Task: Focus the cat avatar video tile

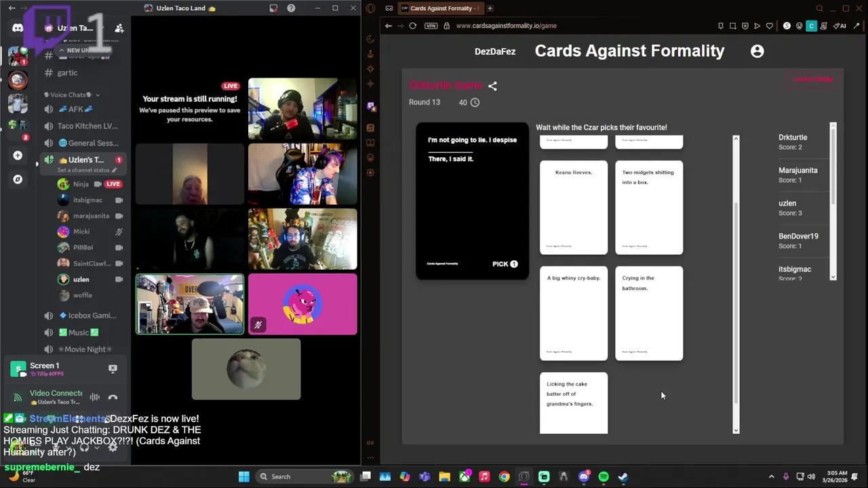Action: [246, 369]
